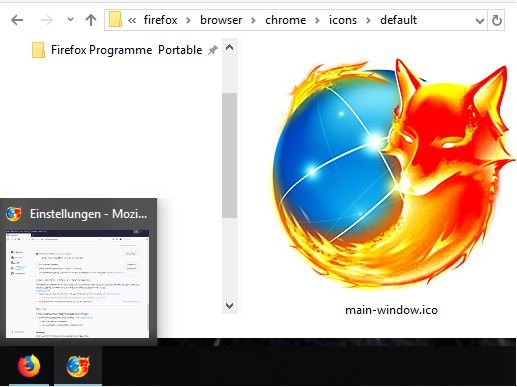
Task: Select firefox in the breadcrumb path
Action: [160, 20]
